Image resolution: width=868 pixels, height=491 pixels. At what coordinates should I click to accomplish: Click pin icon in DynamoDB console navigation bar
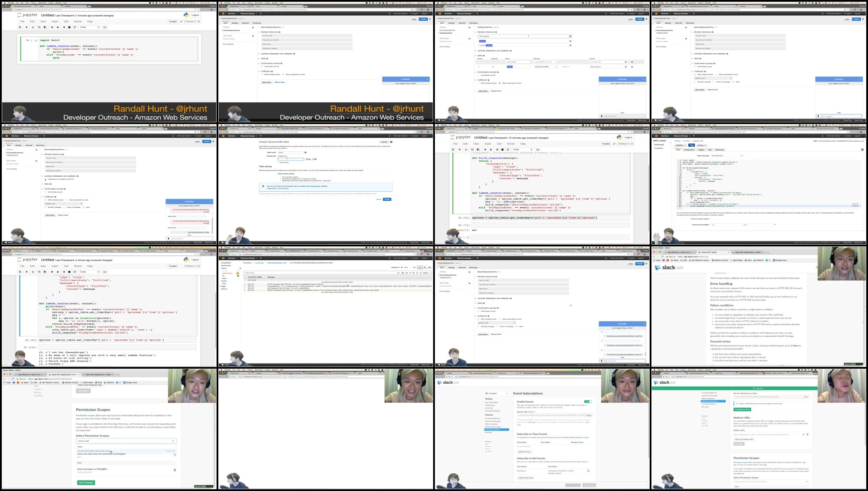point(261,136)
